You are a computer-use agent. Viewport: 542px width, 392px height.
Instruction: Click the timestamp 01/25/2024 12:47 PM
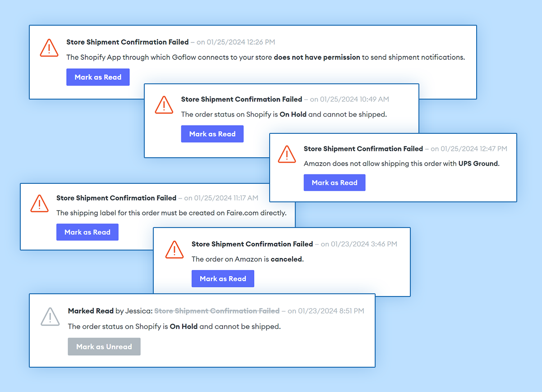pyautogui.click(x=474, y=149)
